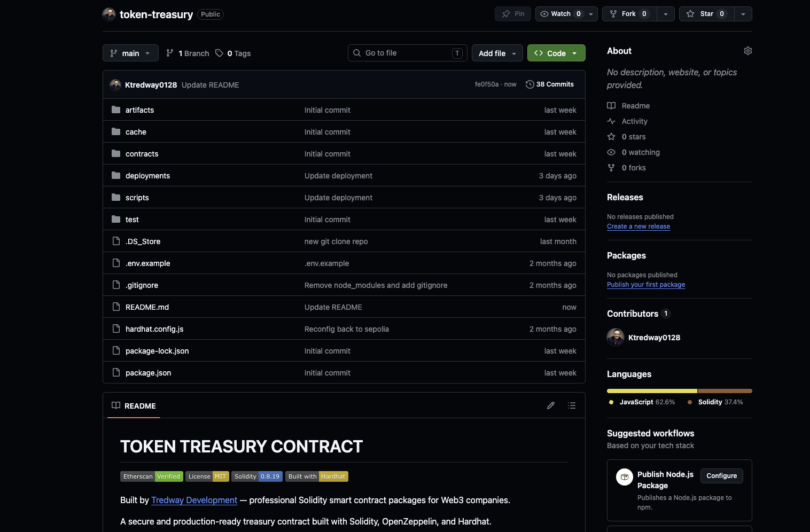Click the Activity pulse icon

pyautogui.click(x=611, y=121)
